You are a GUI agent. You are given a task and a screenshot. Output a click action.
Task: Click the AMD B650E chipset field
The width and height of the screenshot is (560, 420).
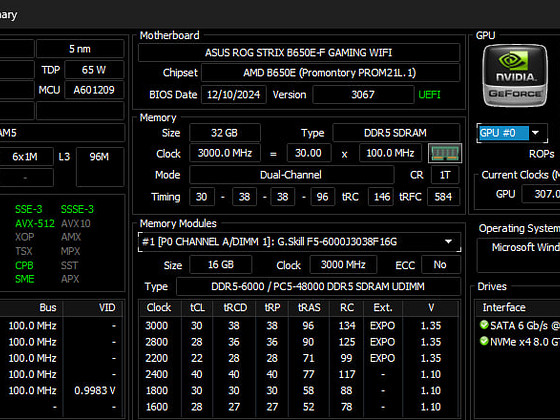point(330,73)
